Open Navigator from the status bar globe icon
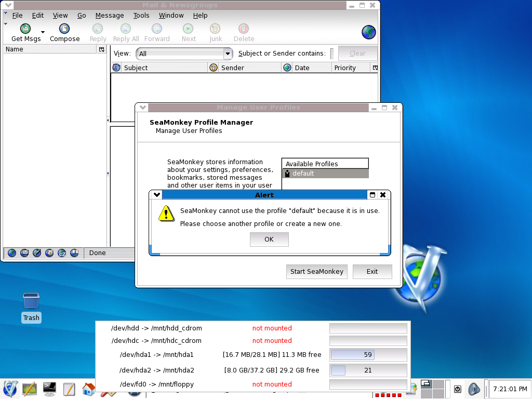Image resolution: width=532 pixels, height=399 pixels. coord(12,253)
